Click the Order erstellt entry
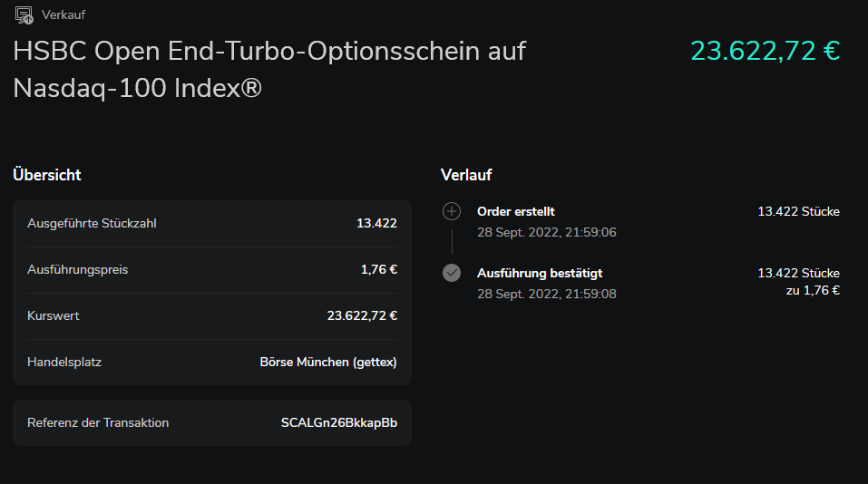The height and width of the screenshot is (484, 868). click(x=516, y=211)
